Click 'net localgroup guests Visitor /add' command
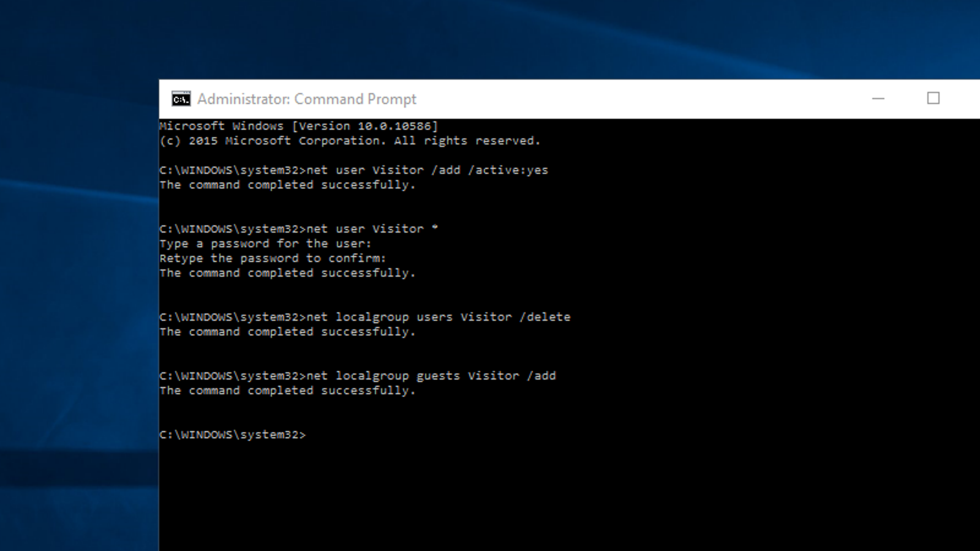Image resolution: width=980 pixels, height=551 pixels. (431, 376)
